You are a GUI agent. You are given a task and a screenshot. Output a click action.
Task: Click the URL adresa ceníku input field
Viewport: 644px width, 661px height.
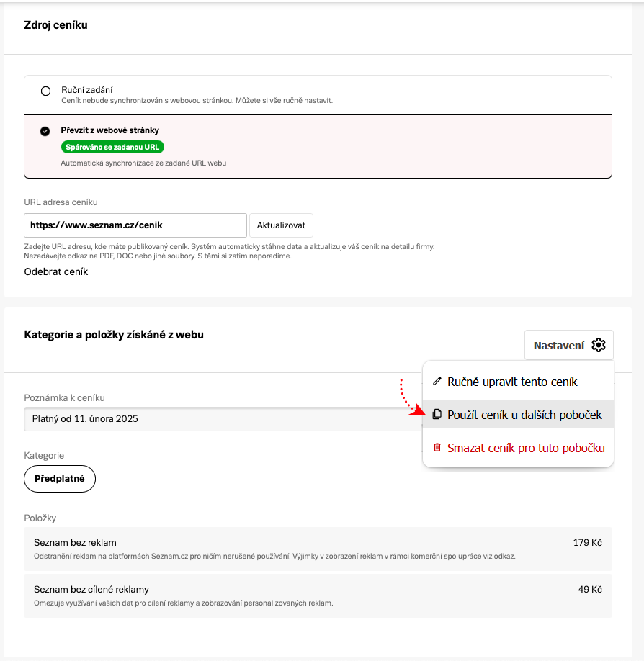[x=135, y=225]
